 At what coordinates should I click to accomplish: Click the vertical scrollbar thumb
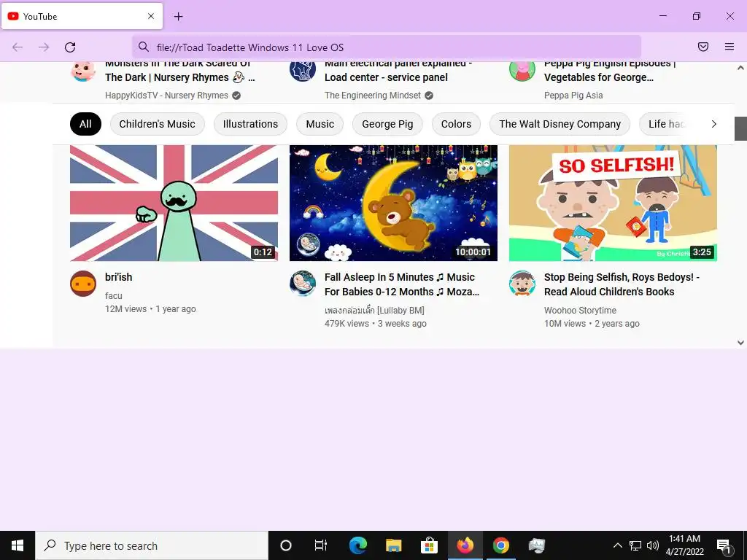(740, 128)
